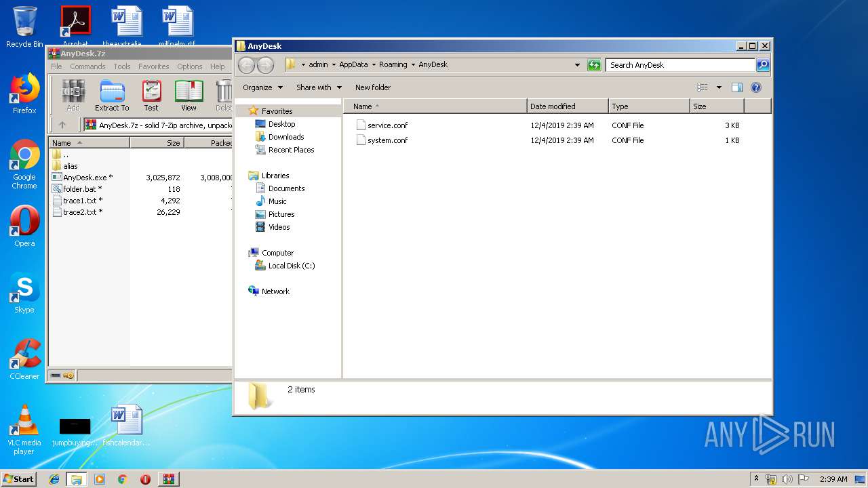Viewport: 868px width, 488px height.
Task: Open the Organize dropdown in Explorer
Action: coord(262,87)
